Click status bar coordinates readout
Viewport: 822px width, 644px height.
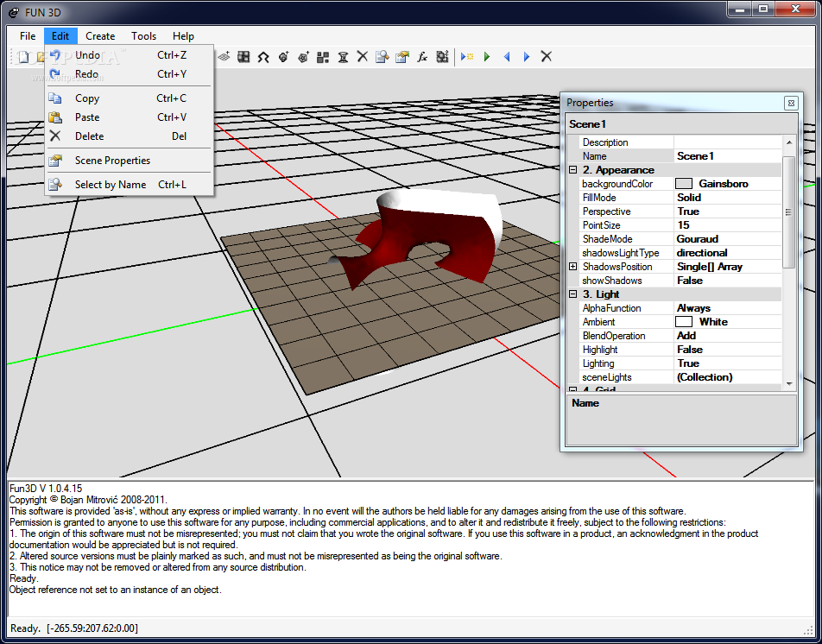coord(92,628)
